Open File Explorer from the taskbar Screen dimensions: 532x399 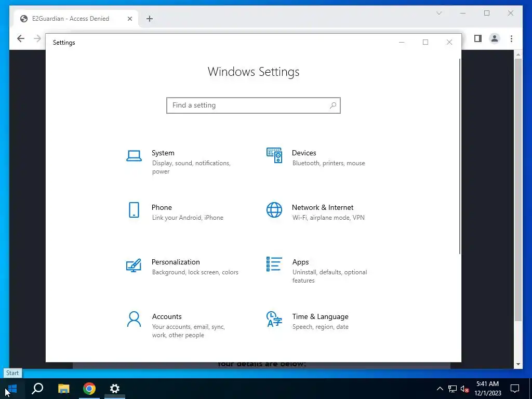click(63, 389)
